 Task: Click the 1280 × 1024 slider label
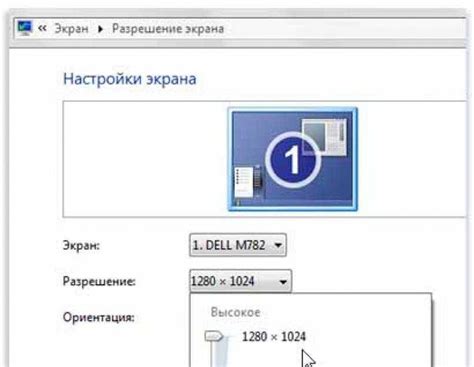click(x=274, y=336)
